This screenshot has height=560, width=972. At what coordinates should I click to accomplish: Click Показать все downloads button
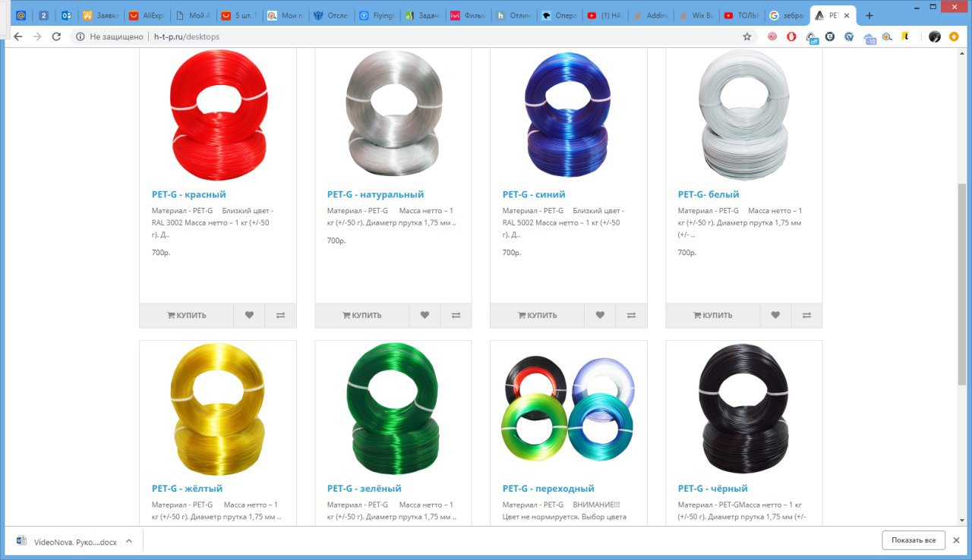[x=914, y=540]
